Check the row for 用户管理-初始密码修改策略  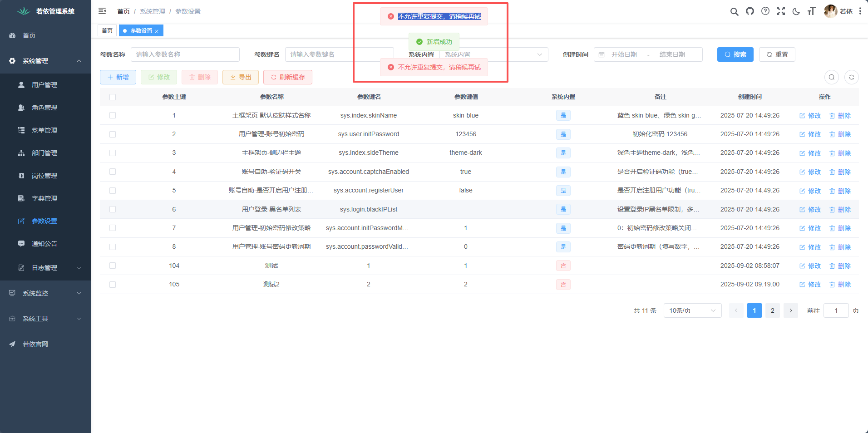click(x=113, y=228)
